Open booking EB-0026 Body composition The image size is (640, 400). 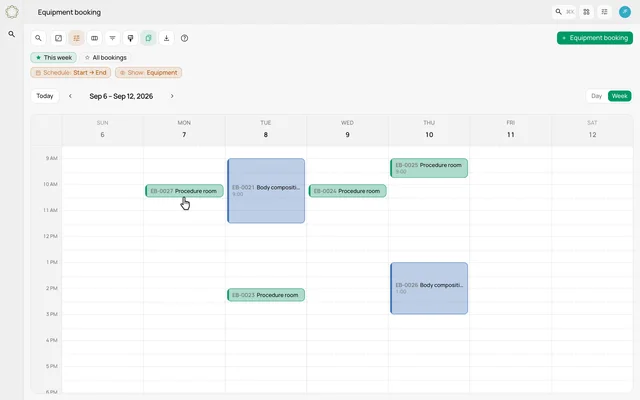[429, 288]
